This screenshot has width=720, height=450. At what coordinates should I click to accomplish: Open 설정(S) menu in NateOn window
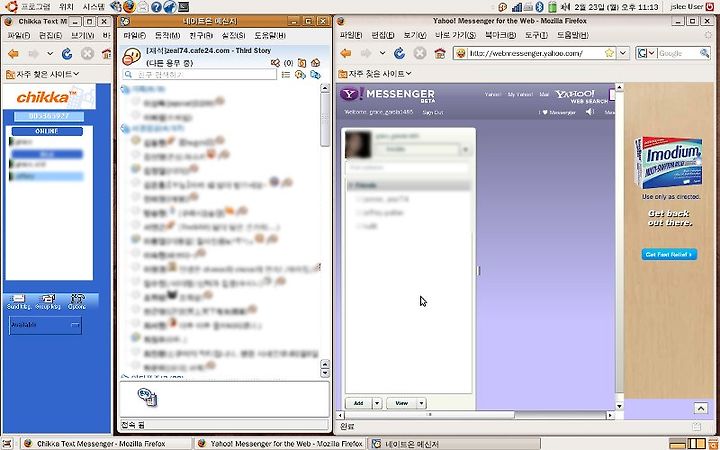click(x=233, y=35)
